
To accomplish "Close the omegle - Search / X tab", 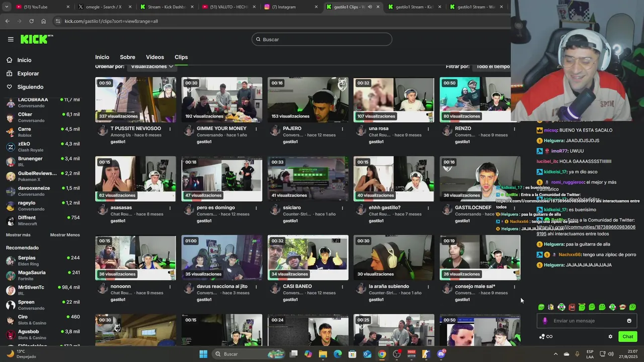I will [130, 7].
